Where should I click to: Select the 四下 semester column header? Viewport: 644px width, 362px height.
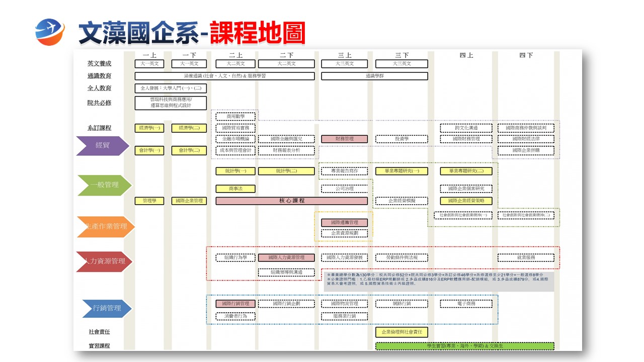(x=526, y=55)
